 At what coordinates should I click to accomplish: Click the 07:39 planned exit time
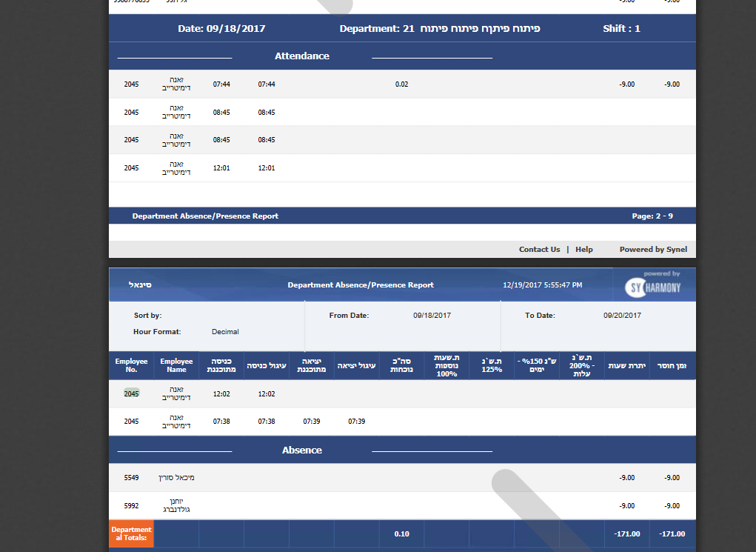[312, 422]
